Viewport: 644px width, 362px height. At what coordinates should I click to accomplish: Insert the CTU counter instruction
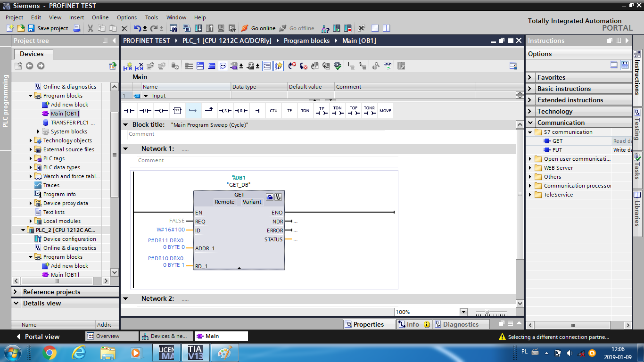click(273, 111)
